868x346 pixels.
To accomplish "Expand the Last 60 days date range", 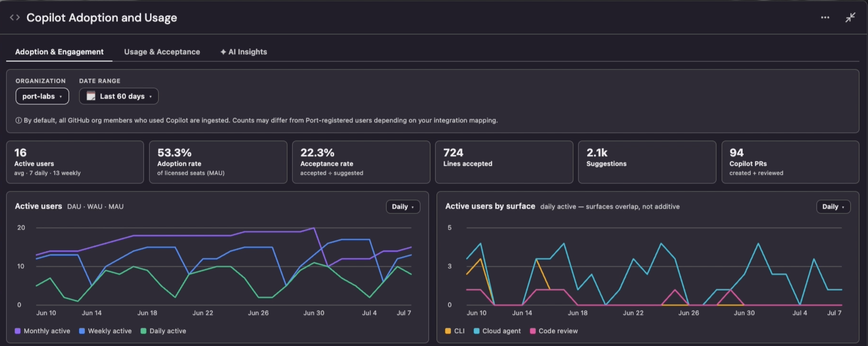I will (119, 96).
